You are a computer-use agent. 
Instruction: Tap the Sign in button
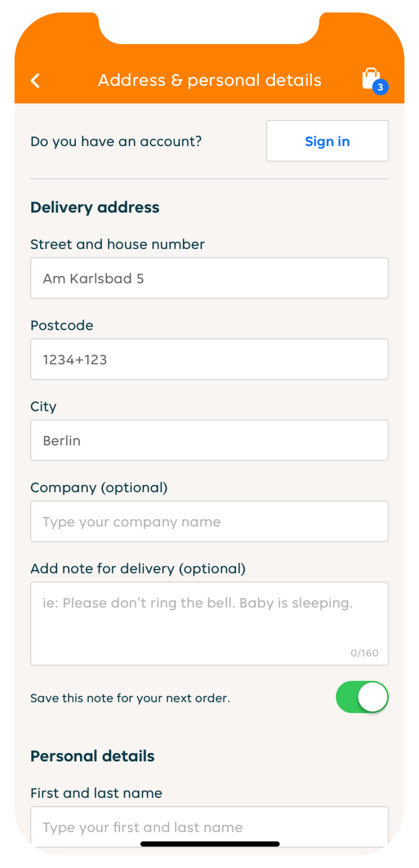click(x=327, y=141)
